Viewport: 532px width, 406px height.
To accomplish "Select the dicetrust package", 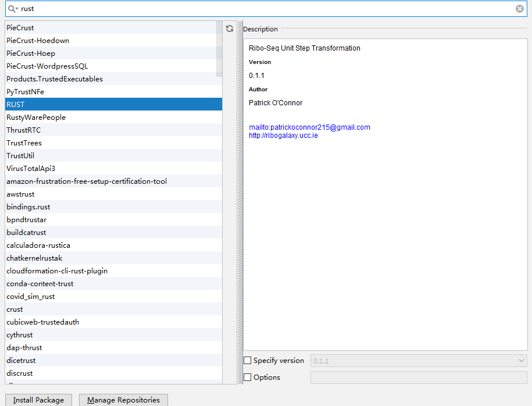I will point(113,360).
